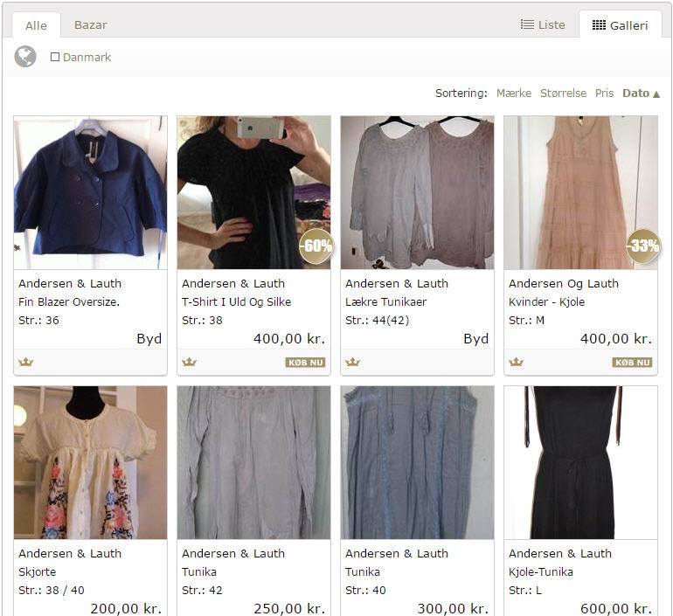This screenshot has height=616, width=673.
Task: Click the Kjole-Tunika listing title
Action: [541, 571]
